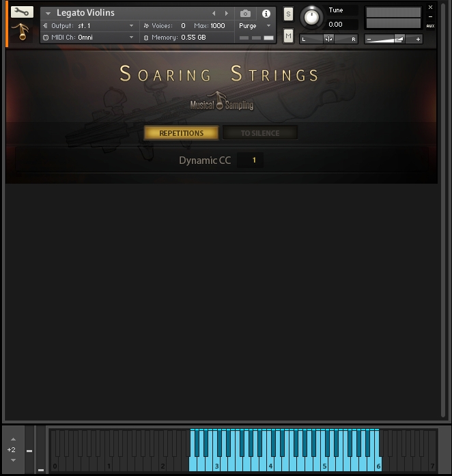Click the Musical Sampling instrument logo icon
This screenshot has width=452, height=476.
click(22, 31)
